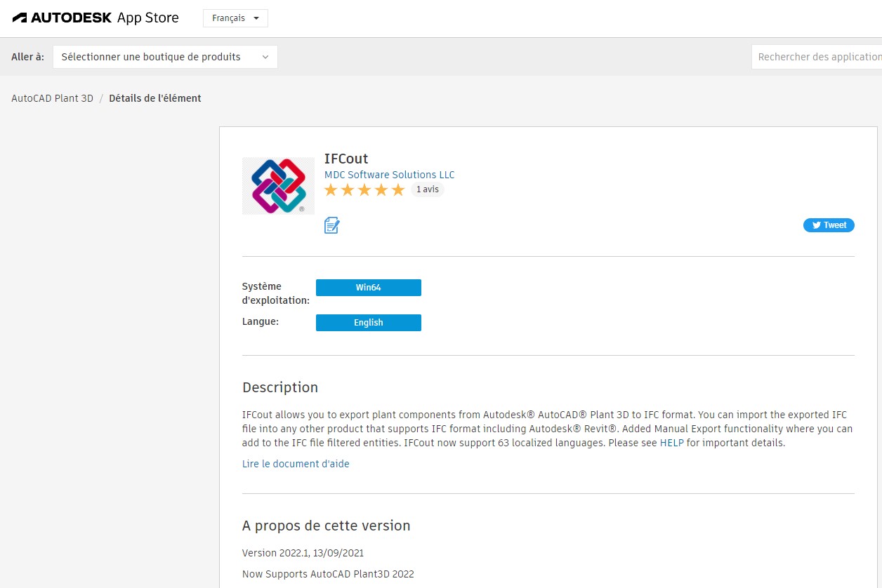Click the IFCout app title

pyautogui.click(x=346, y=159)
